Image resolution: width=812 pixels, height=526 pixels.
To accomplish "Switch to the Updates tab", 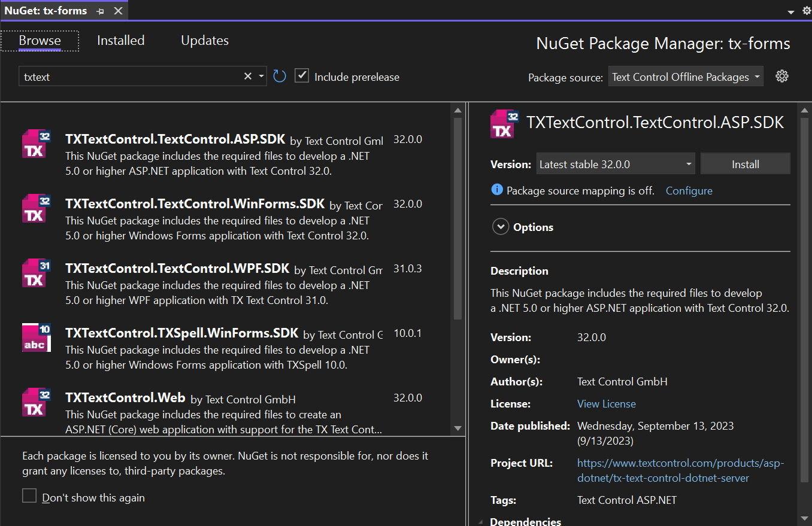I will point(205,41).
